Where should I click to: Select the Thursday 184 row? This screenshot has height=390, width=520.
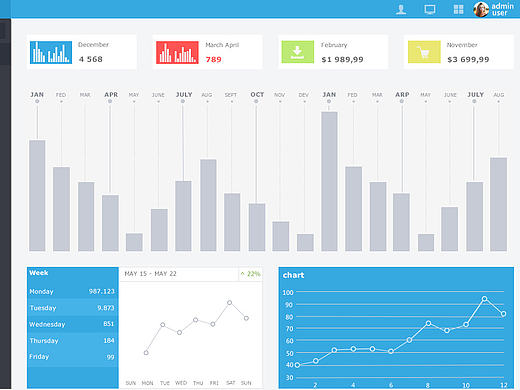(x=73, y=340)
